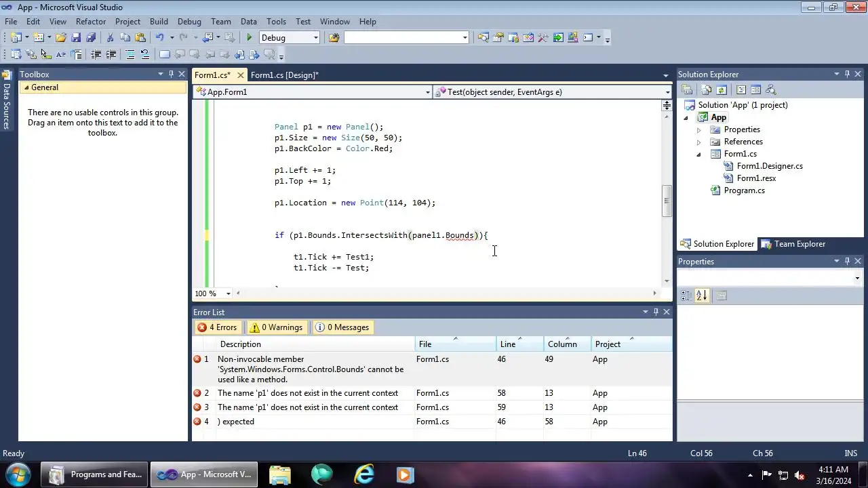Open the Data Sources side tab
868x488 pixels.
tap(6, 100)
